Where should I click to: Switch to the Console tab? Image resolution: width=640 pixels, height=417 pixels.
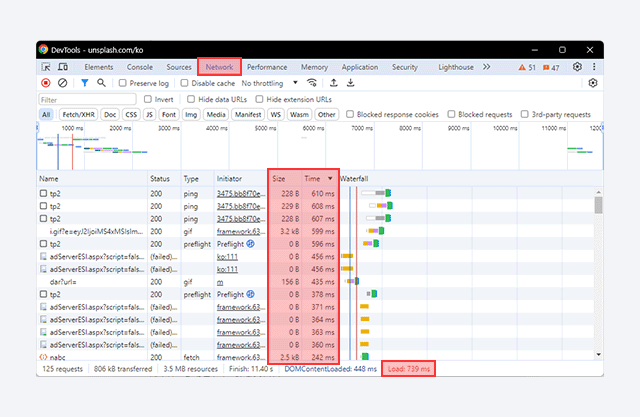(x=140, y=67)
